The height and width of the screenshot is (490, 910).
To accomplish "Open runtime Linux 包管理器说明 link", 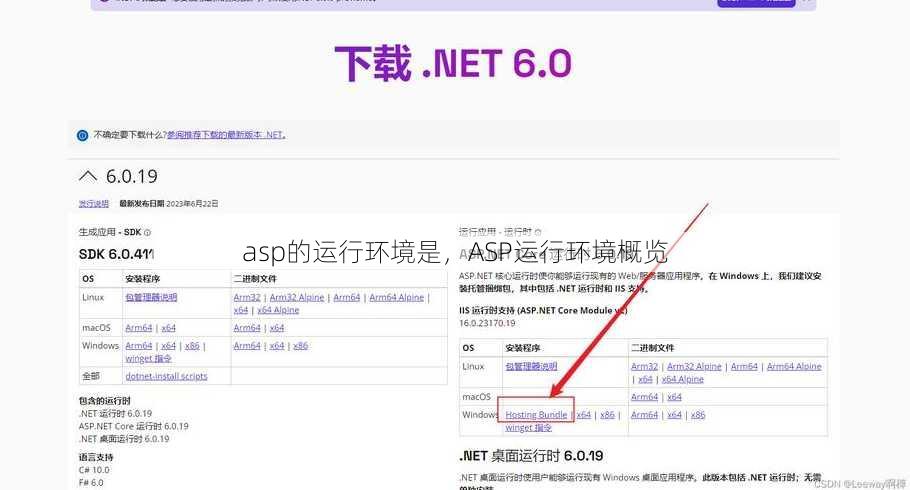I will pyautogui.click(x=531, y=366).
